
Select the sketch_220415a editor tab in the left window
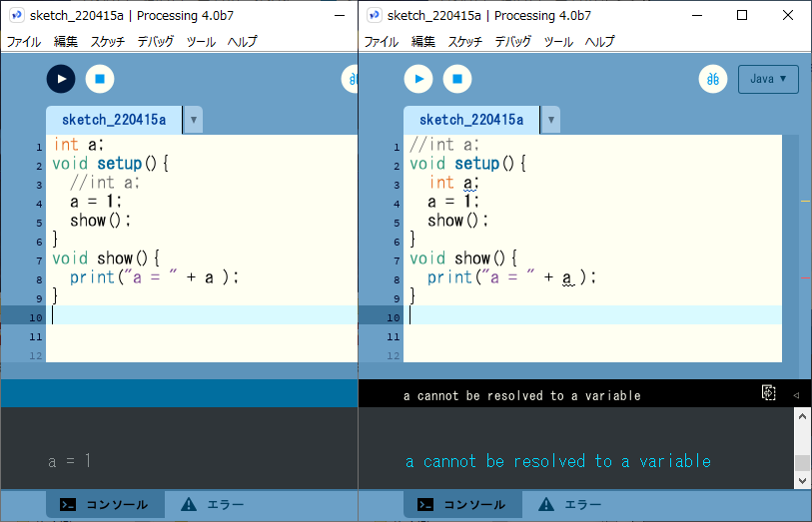(x=113, y=120)
